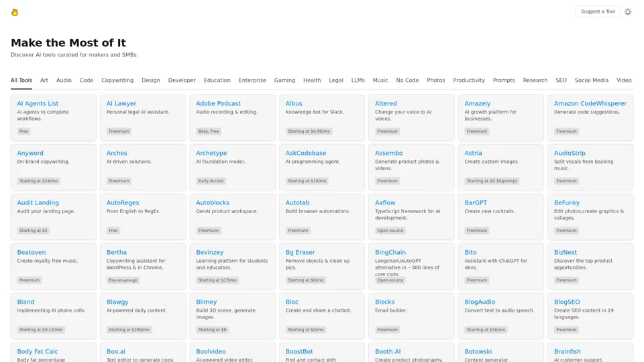Select the Developer tab

182,80
